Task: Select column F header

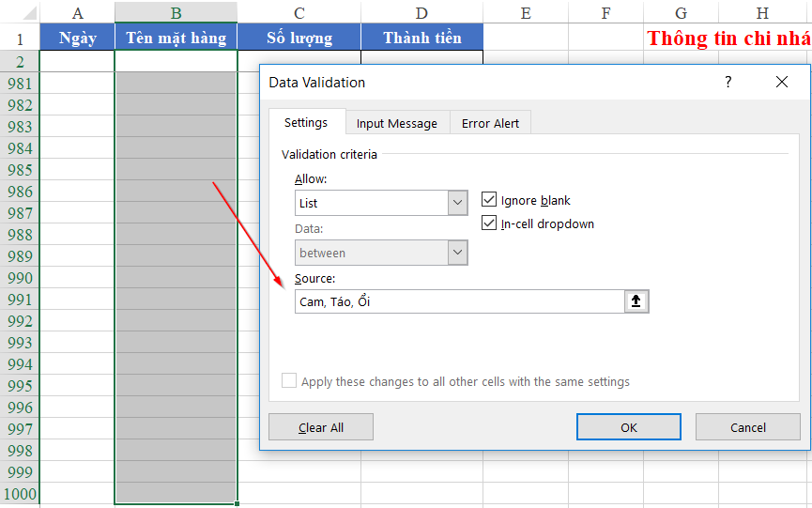Action: (605, 12)
